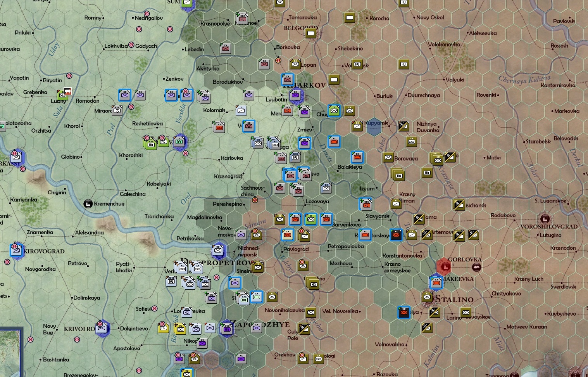
Task: Select the white counter right of Kolomak
Action: (x=241, y=111)
